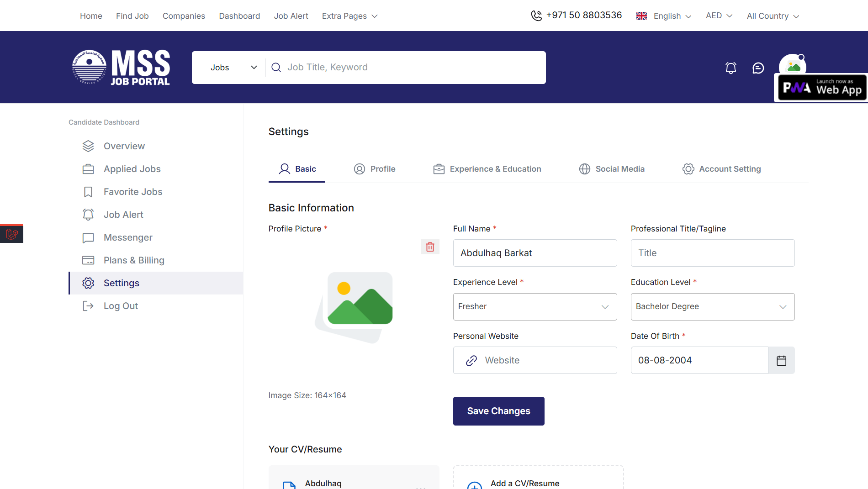Go to Applied Jobs in sidebar

pos(132,169)
